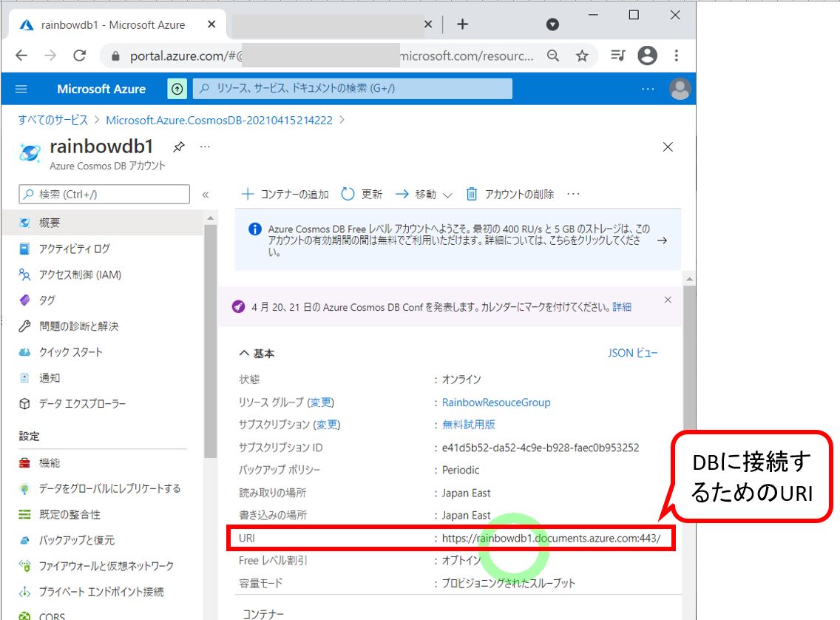Bookmark this page with the star icon
Screen dimensions: 840x620
pos(582,55)
